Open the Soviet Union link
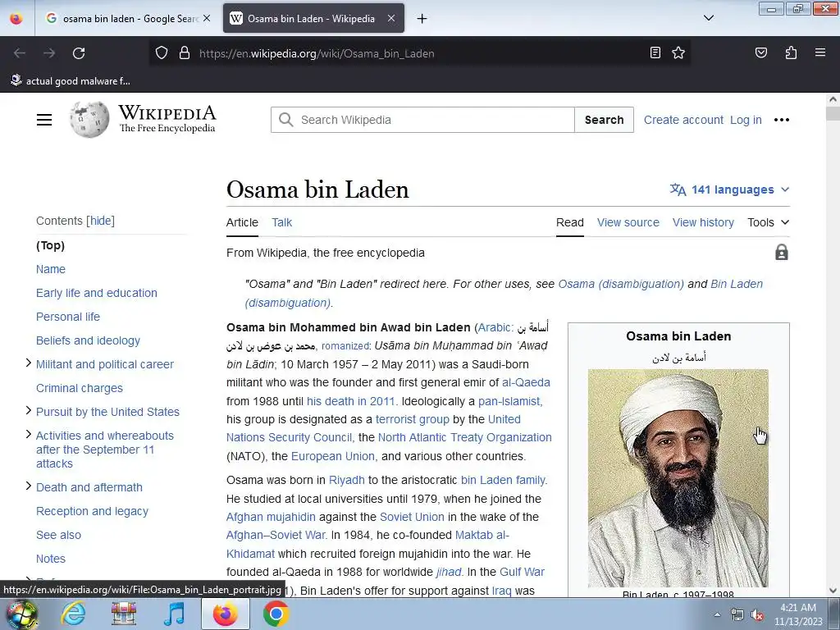 (x=412, y=517)
